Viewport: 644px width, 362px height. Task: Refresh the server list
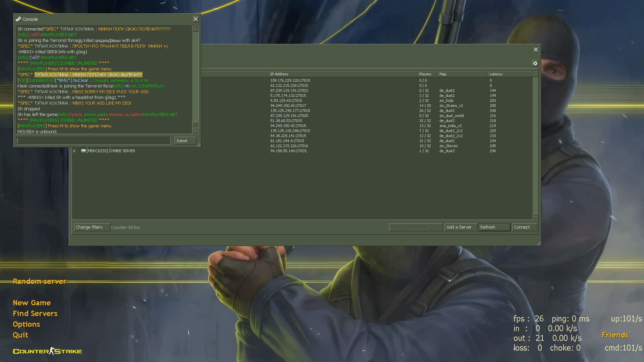[x=494, y=227]
